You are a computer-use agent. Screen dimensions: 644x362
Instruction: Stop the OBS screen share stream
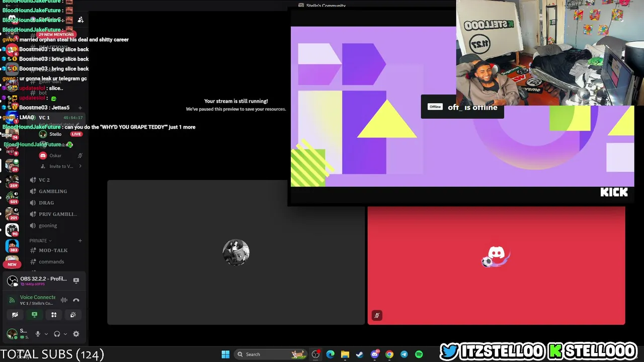pos(76,281)
